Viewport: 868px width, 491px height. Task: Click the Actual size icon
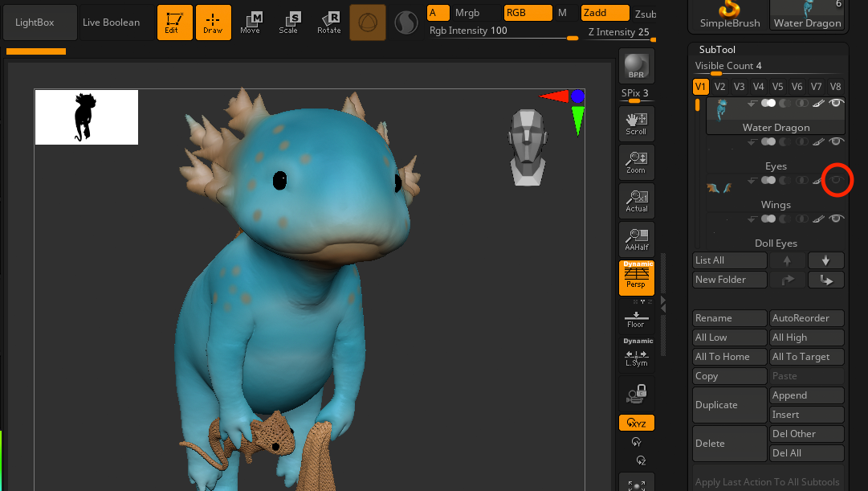click(x=637, y=201)
